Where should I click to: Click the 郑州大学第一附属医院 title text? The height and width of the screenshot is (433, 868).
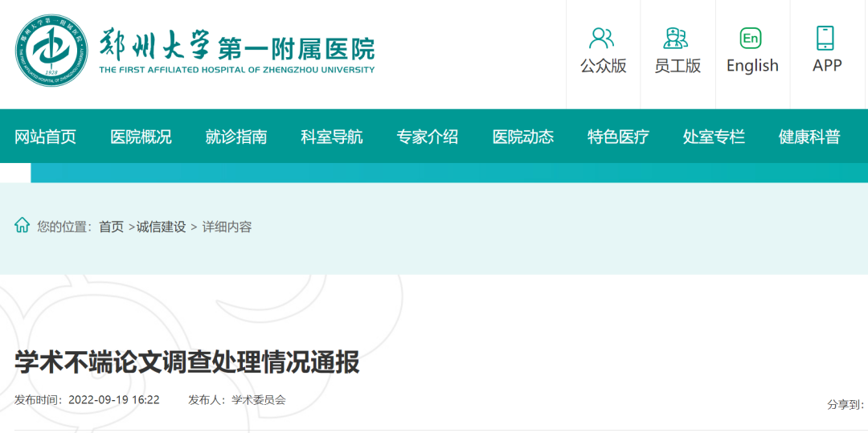pos(237,47)
